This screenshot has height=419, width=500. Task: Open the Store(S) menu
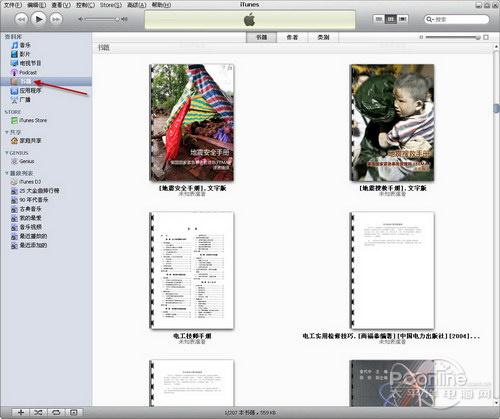tap(111, 5)
